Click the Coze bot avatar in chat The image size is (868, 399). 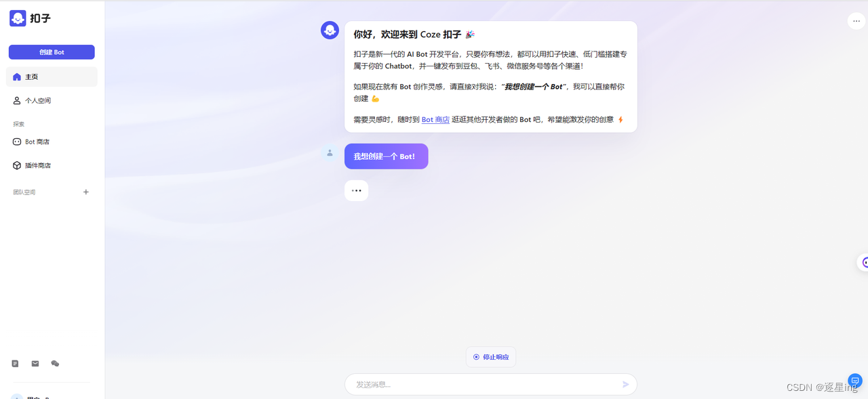[330, 30]
